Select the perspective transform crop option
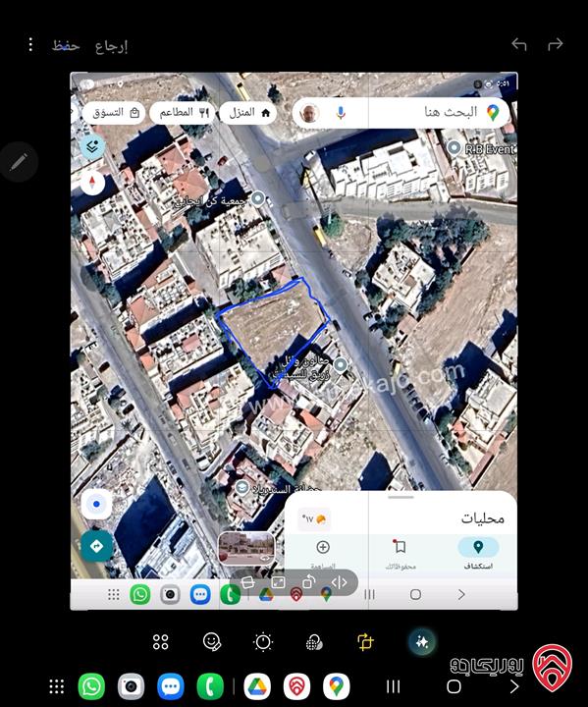The height and width of the screenshot is (707, 588). (247, 582)
